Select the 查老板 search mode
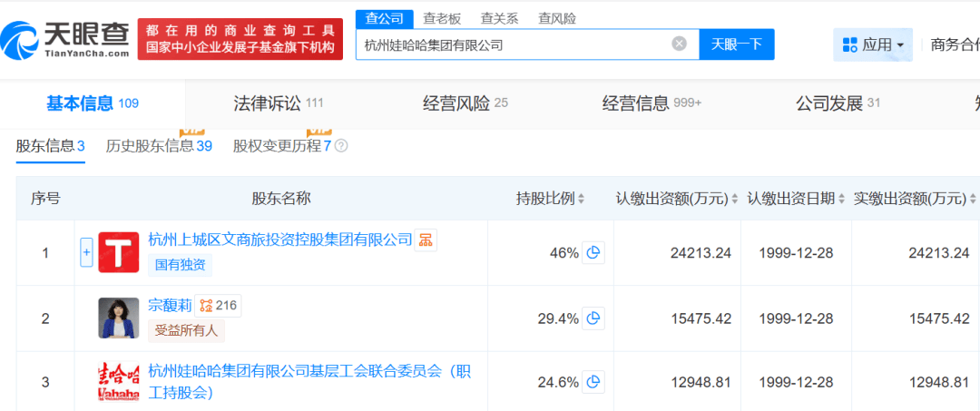The width and height of the screenshot is (980, 411). click(x=442, y=18)
